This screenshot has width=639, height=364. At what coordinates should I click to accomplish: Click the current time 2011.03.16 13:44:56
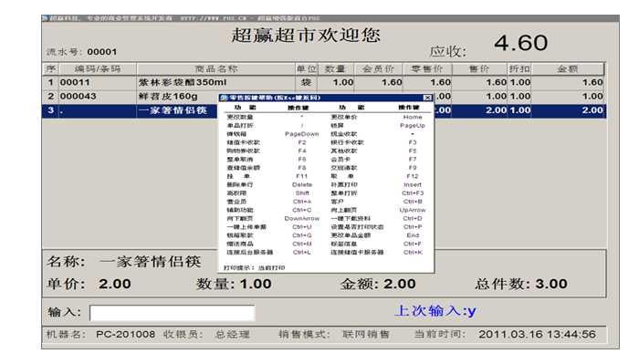pos(537,335)
